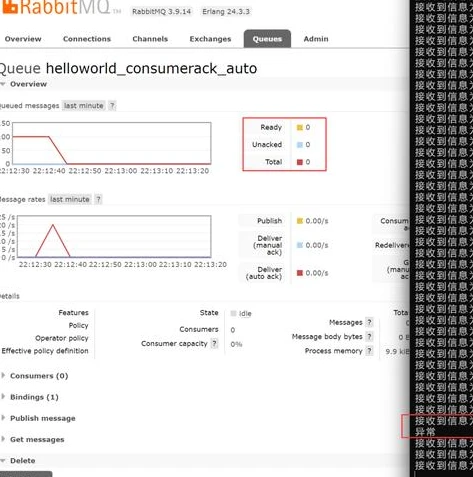Open the Messages help question mark
The height and width of the screenshot is (477, 473).
369,322
